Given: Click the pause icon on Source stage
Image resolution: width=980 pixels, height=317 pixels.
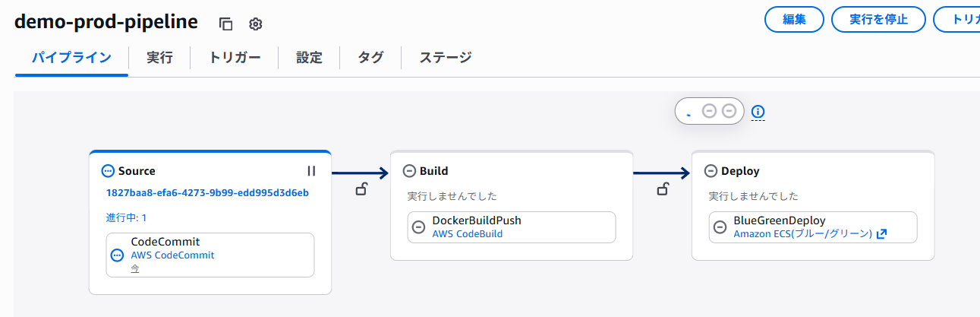Looking at the screenshot, I should pos(311,171).
